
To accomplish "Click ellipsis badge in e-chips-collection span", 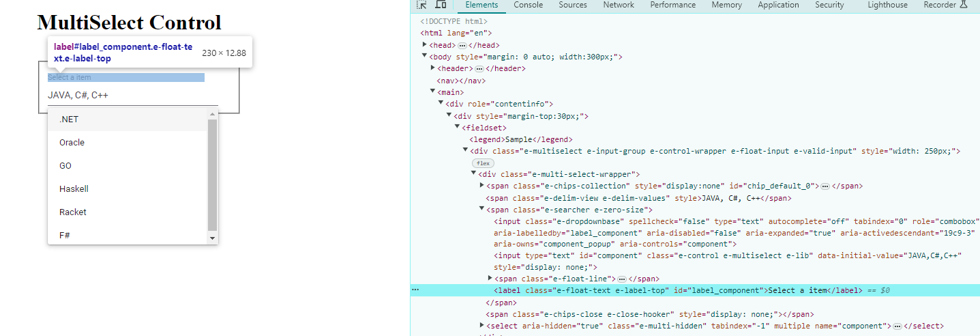I will coord(825,186).
